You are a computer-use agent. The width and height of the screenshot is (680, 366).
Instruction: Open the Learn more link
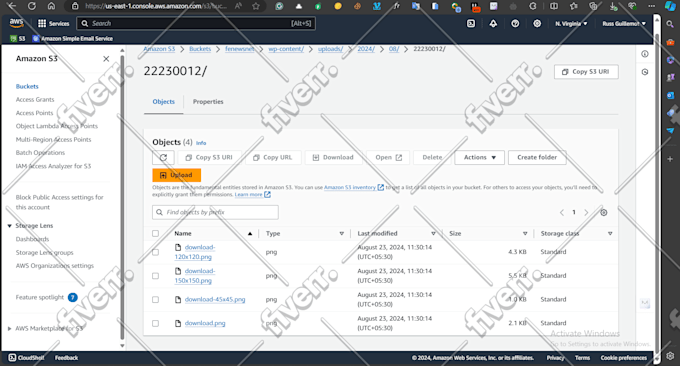pos(252,195)
